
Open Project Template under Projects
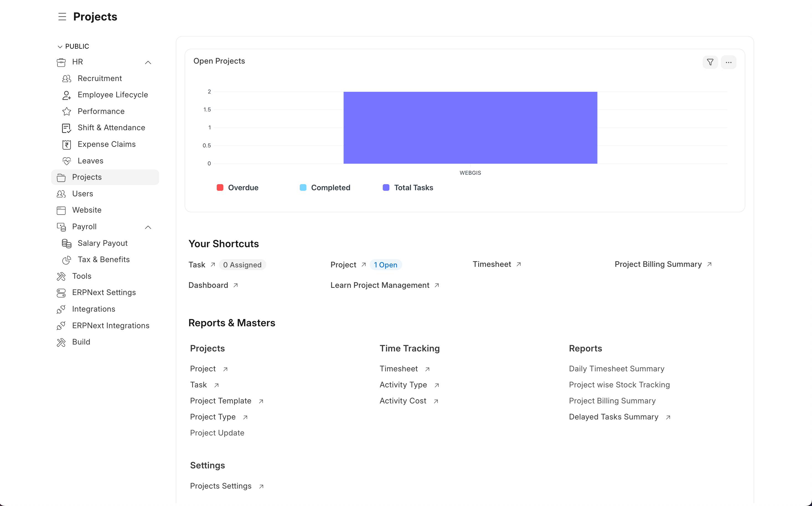[221, 401]
